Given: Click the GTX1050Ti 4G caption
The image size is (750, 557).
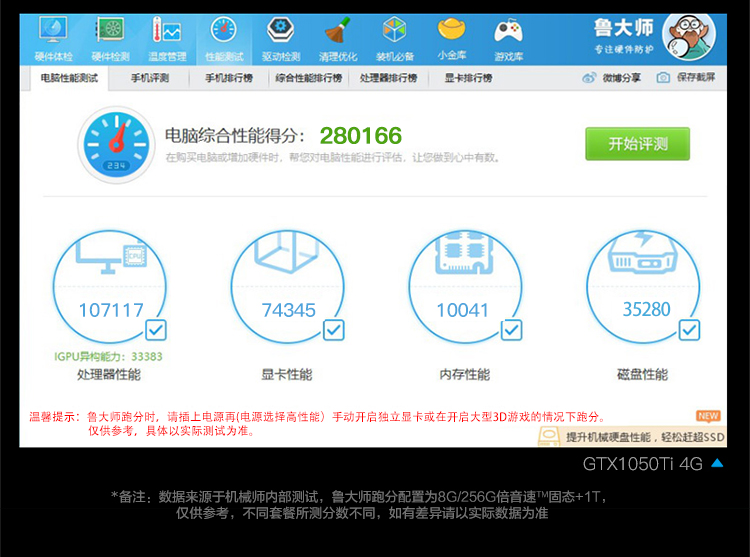Looking at the screenshot, I should click(642, 464).
